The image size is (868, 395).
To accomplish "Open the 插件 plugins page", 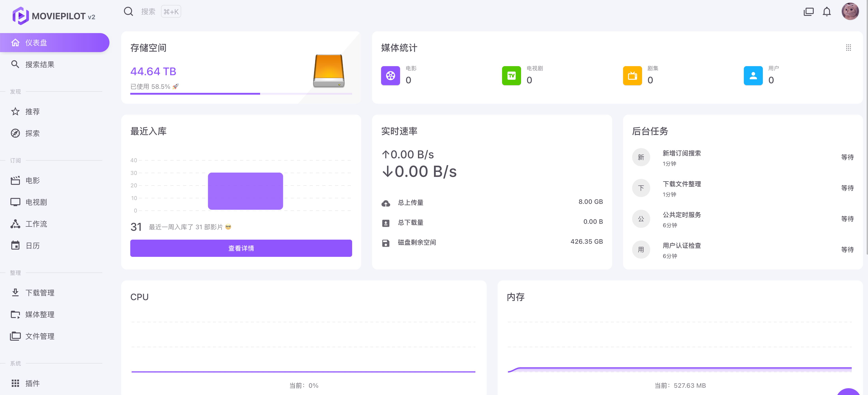I will tap(32, 383).
